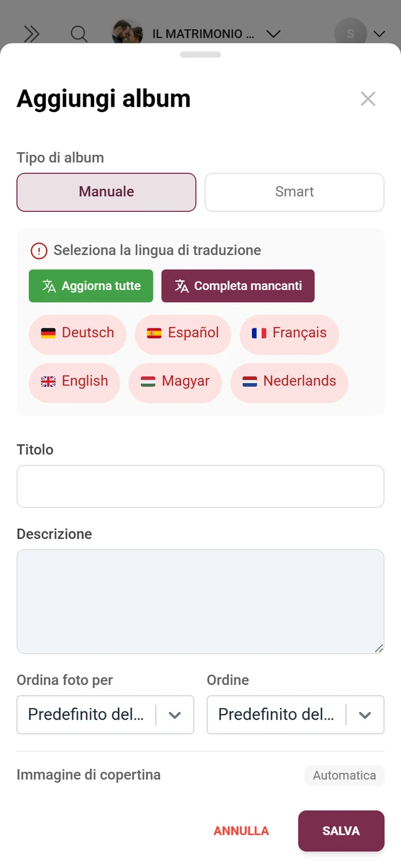Screen dimensions: 401x868
Task: Expand the user account menu chevron
Action: [380, 34]
